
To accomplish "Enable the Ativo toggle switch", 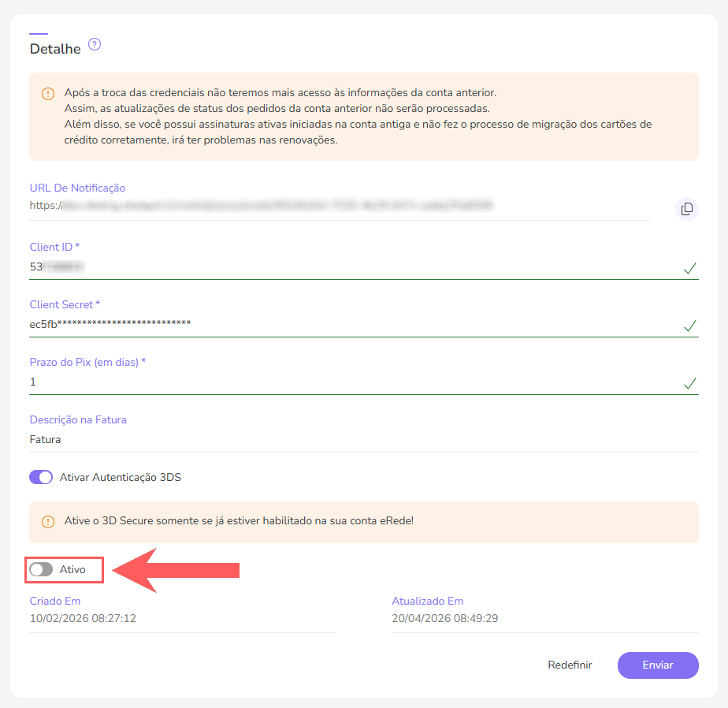I will coord(41,569).
